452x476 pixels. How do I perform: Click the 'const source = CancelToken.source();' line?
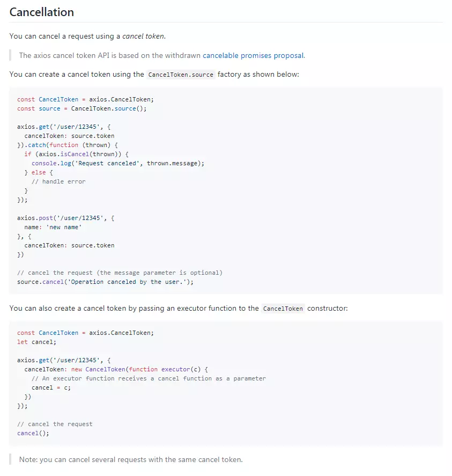[81, 108]
